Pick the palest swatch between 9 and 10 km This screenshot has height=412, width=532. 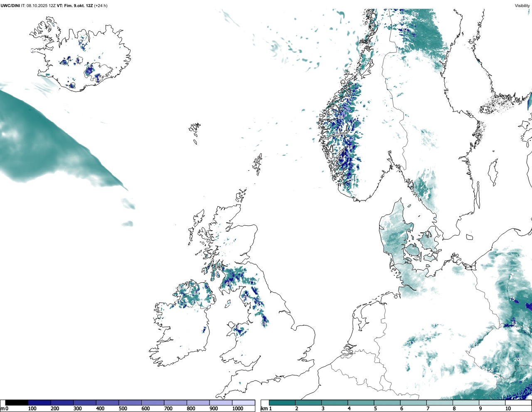[x=492, y=402]
